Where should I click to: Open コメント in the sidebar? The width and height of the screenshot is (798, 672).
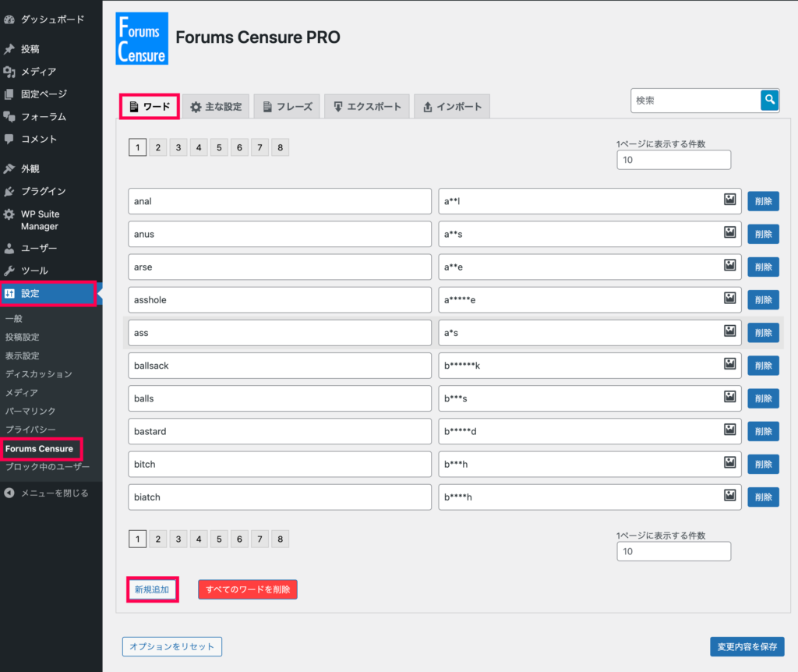pos(51,139)
